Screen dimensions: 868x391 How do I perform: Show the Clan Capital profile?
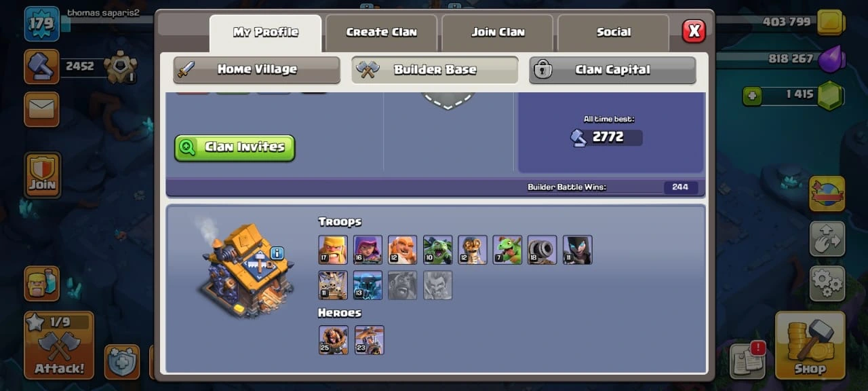pyautogui.click(x=612, y=70)
